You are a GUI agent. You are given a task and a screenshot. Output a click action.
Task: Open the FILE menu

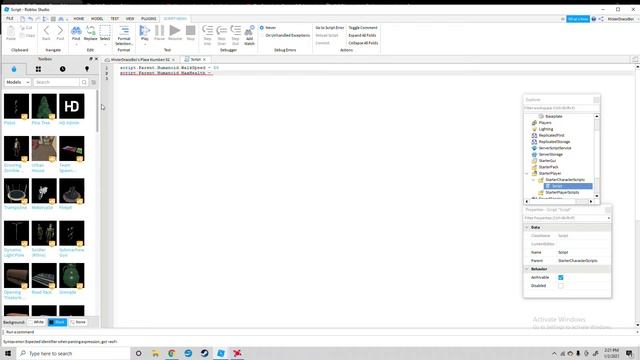point(9,19)
